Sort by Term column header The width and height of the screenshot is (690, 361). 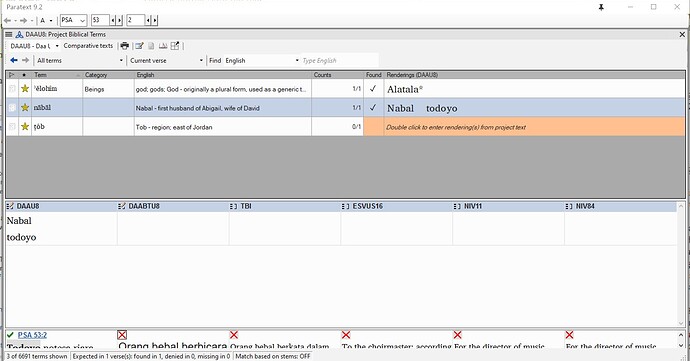pyautogui.click(x=57, y=75)
